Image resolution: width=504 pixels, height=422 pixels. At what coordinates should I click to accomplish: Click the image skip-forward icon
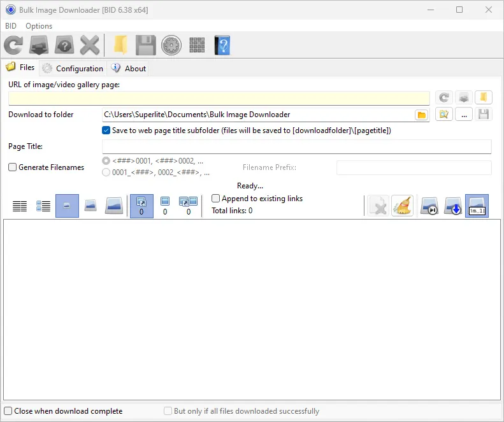[429, 206]
